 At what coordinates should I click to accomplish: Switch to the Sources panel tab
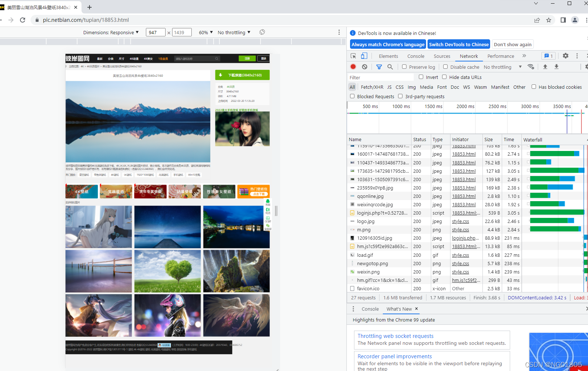point(442,56)
